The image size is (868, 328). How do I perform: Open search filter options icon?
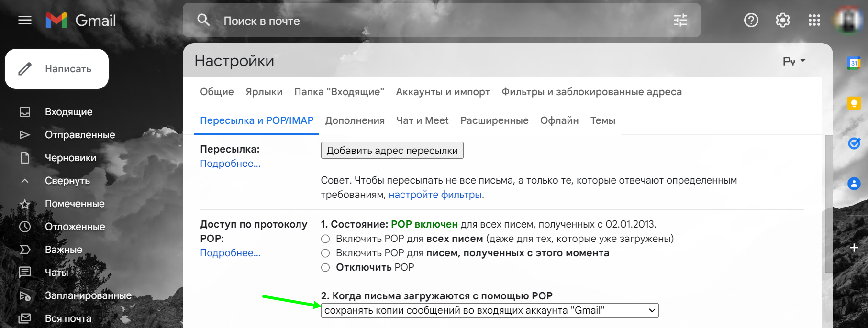(680, 20)
